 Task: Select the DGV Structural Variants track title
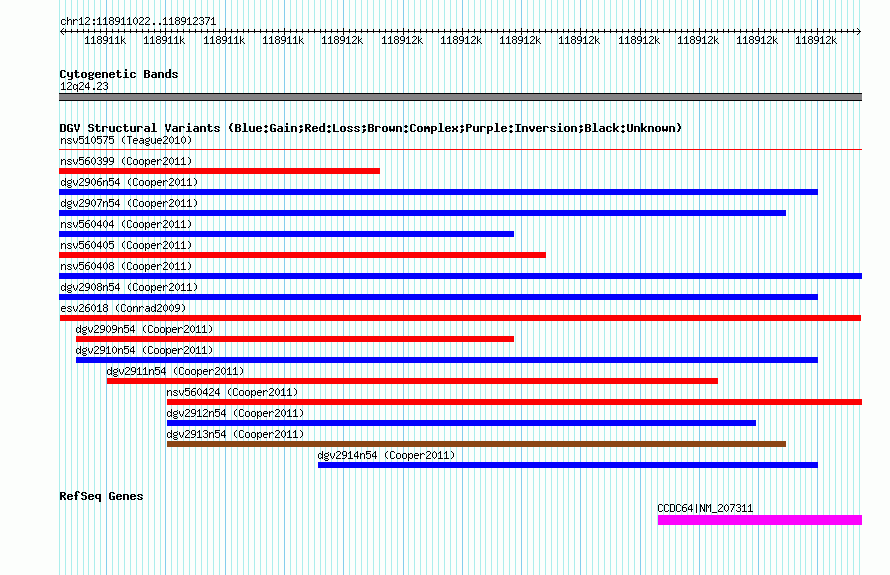coord(371,128)
